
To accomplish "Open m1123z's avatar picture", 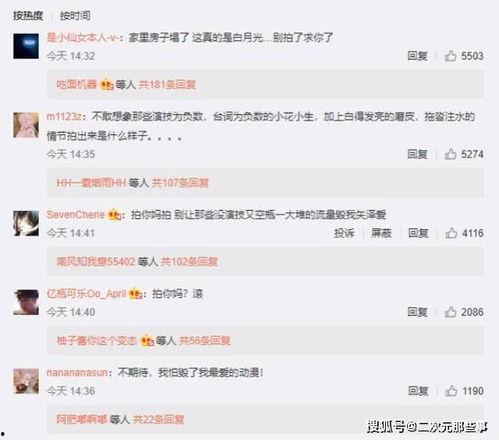I will [x=26, y=125].
